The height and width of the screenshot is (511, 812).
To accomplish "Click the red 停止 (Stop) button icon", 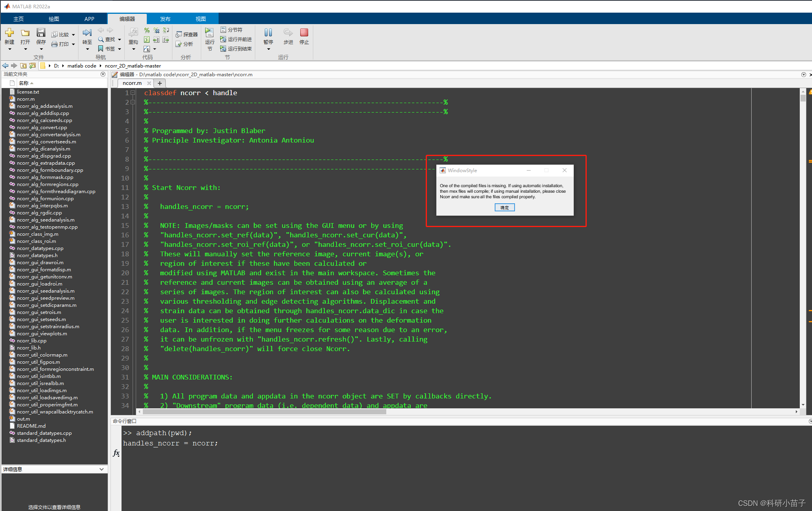I will [304, 33].
